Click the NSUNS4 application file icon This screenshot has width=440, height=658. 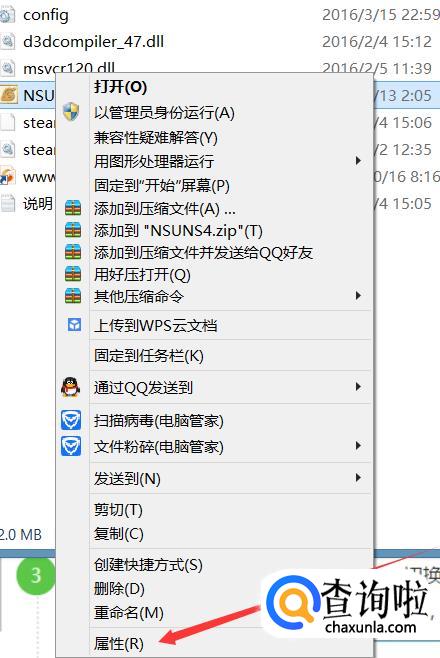[x=9, y=94]
